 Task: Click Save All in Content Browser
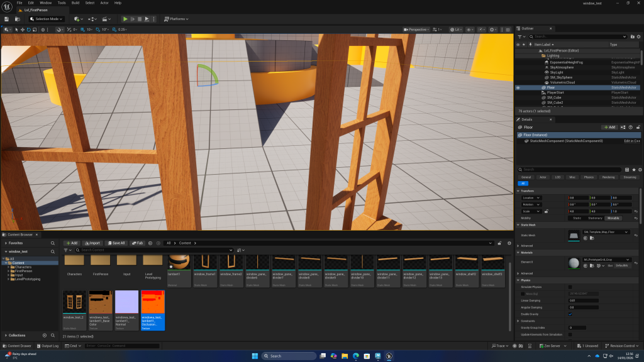point(116,243)
